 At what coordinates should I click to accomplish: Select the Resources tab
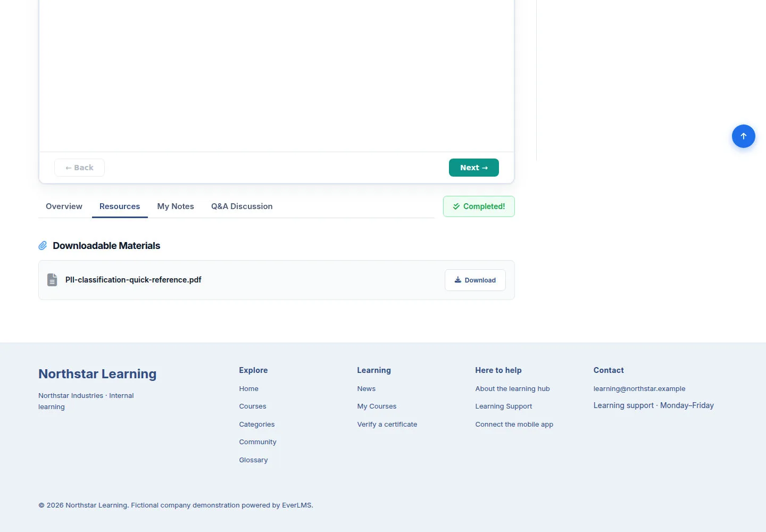120,206
